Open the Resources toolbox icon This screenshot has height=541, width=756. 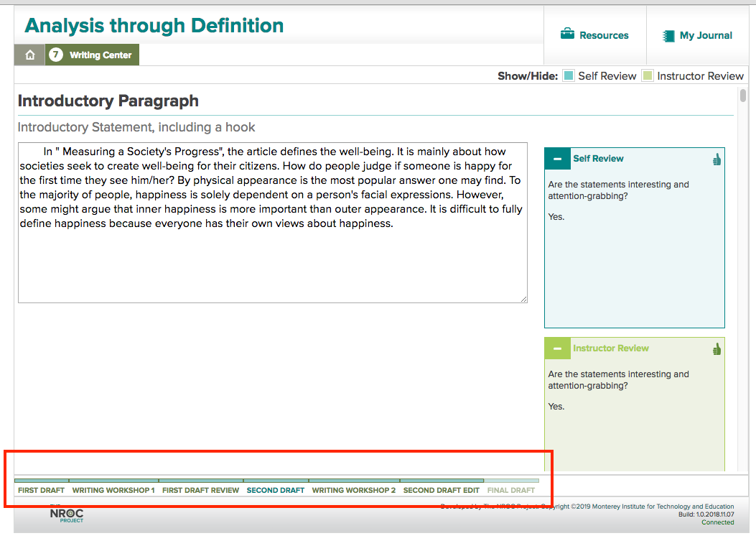pyautogui.click(x=566, y=32)
